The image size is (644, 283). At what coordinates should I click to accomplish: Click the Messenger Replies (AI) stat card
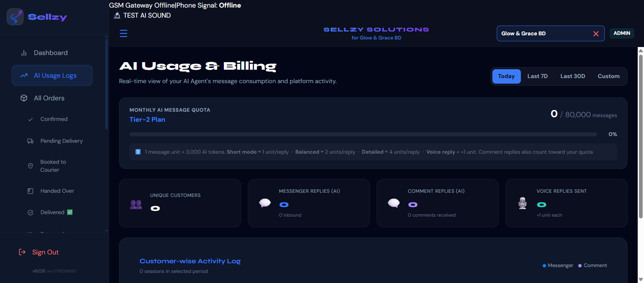pos(309,203)
